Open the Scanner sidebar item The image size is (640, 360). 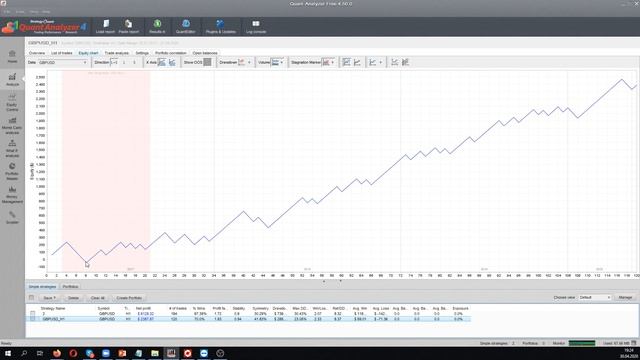(12, 217)
